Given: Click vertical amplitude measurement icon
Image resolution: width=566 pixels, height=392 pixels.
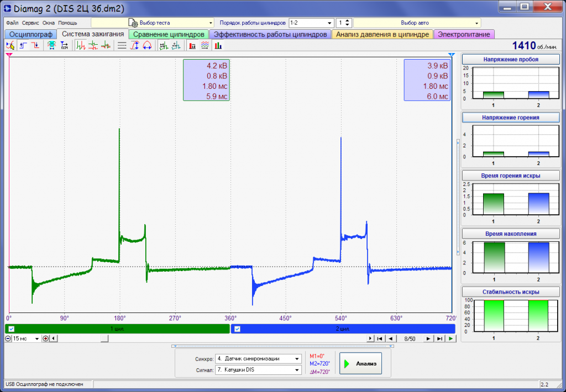Looking at the screenshot, I should [134, 45].
